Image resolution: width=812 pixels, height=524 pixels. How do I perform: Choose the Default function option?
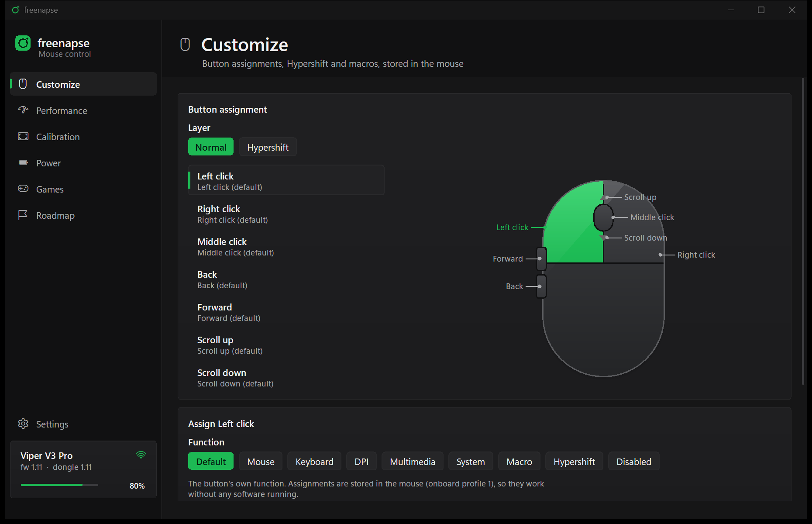point(211,462)
